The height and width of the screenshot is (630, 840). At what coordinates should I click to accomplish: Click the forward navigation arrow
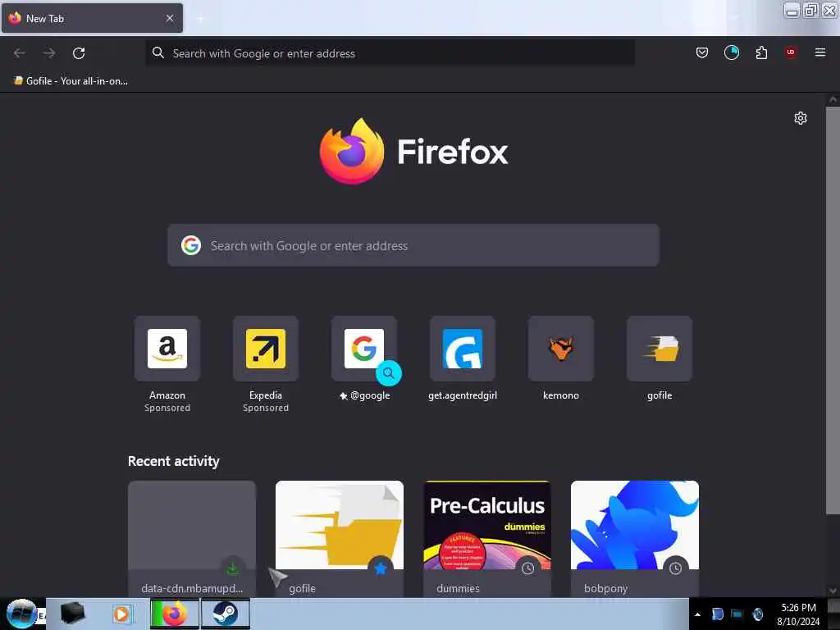[49, 53]
